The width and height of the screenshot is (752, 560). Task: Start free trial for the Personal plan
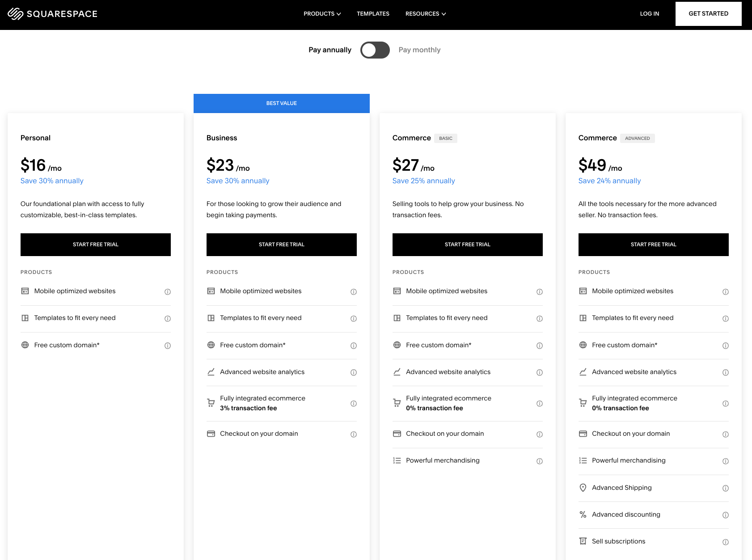(x=96, y=244)
